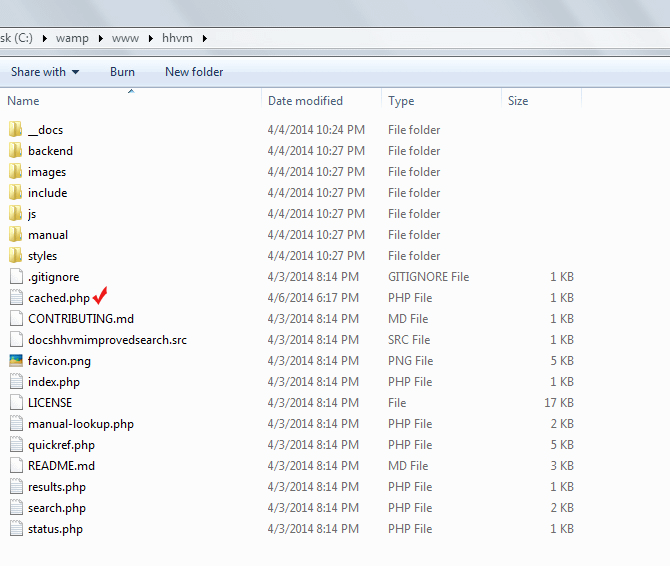Click the CONTRIBUTING.md file icon

tap(16, 318)
